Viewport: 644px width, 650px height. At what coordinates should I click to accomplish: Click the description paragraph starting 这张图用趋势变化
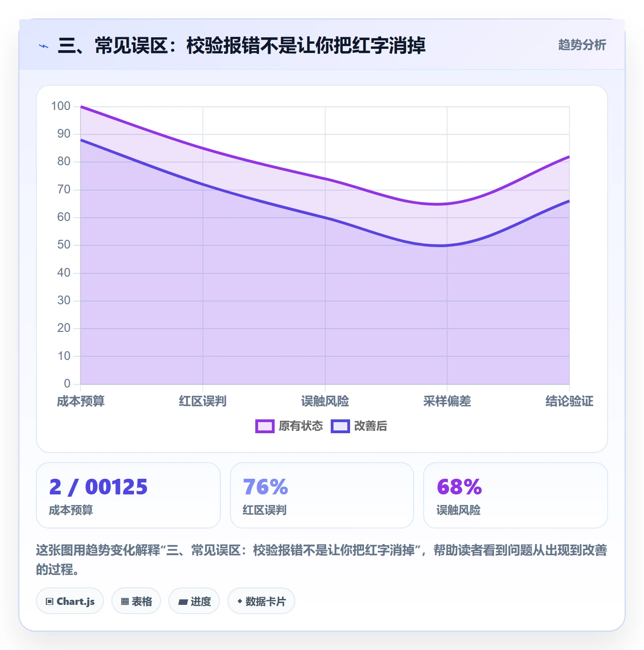[322, 560]
